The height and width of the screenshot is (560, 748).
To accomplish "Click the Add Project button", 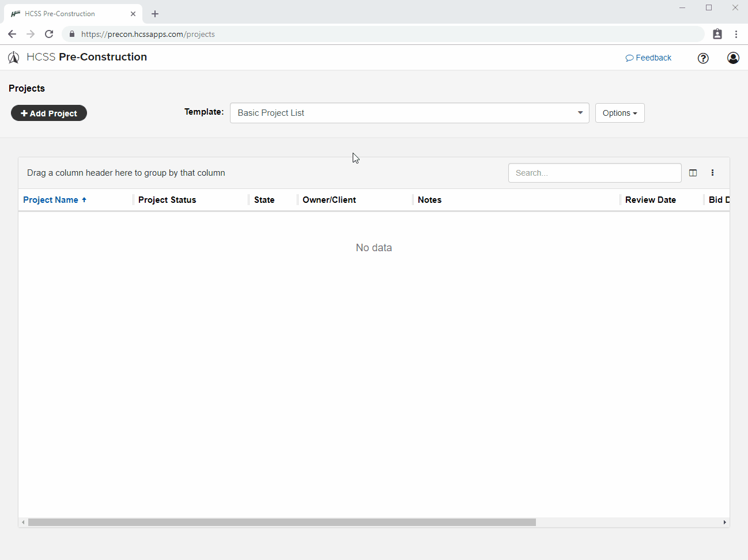I will click(x=48, y=113).
